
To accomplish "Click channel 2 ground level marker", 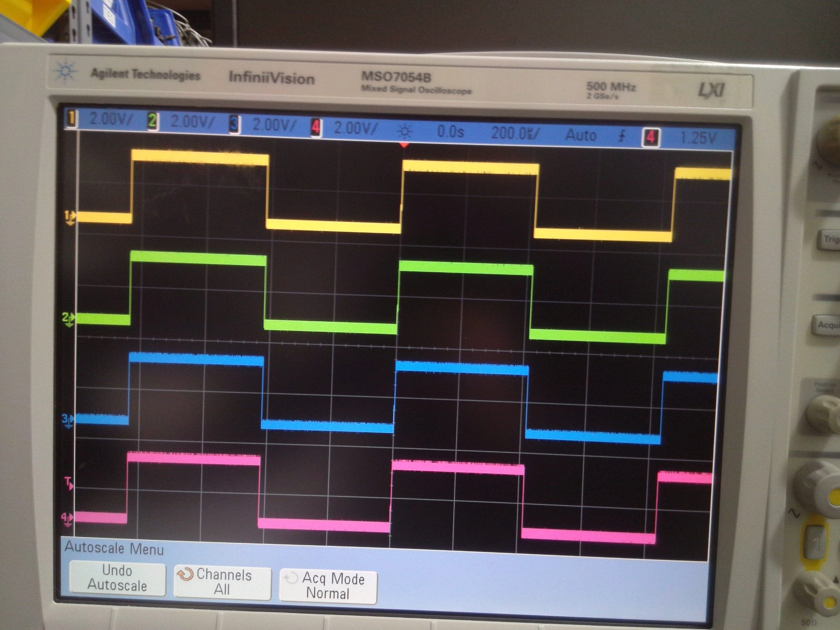I will (x=68, y=319).
